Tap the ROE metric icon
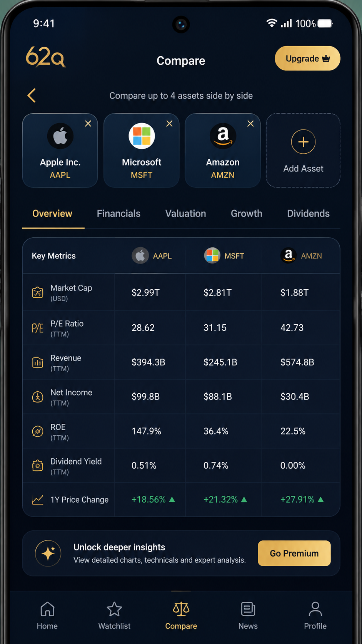This screenshot has width=362, height=644. [37, 431]
